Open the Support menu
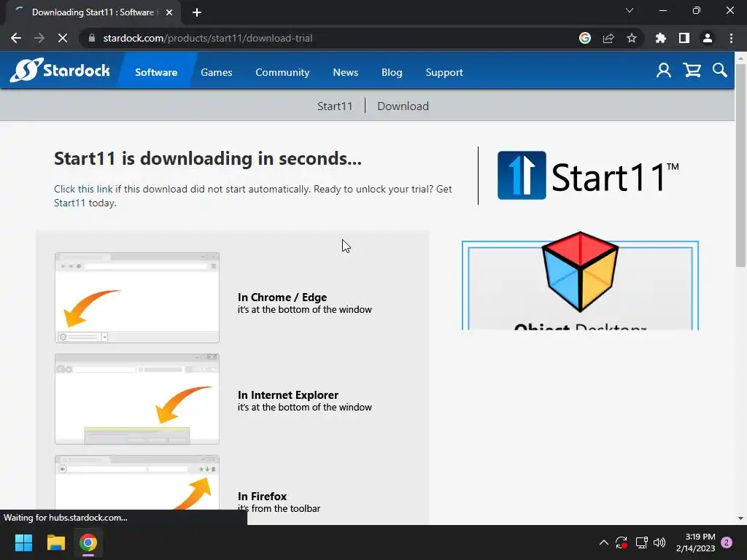 click(444, 72)
